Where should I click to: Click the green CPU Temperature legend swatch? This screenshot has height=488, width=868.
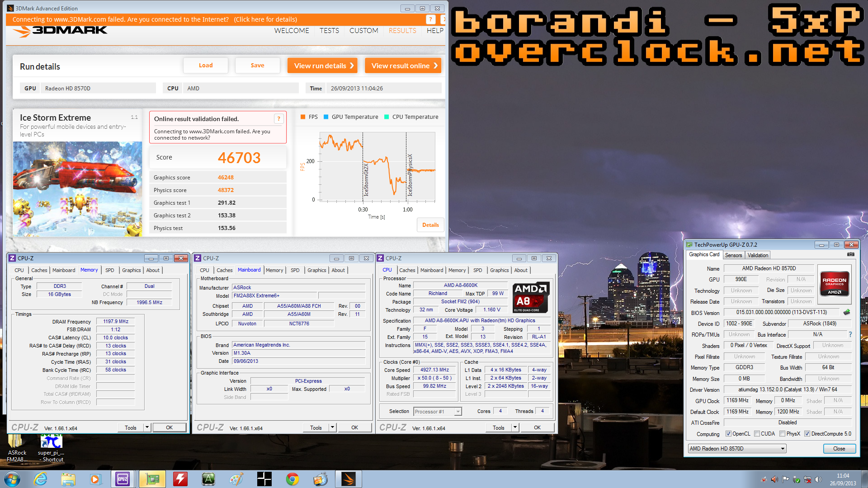387,117
